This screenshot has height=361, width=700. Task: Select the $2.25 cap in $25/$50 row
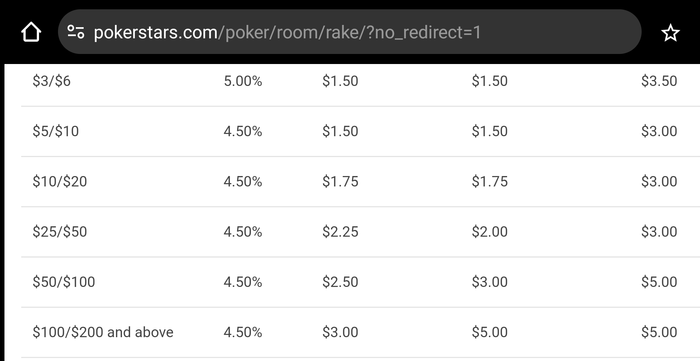340,232
